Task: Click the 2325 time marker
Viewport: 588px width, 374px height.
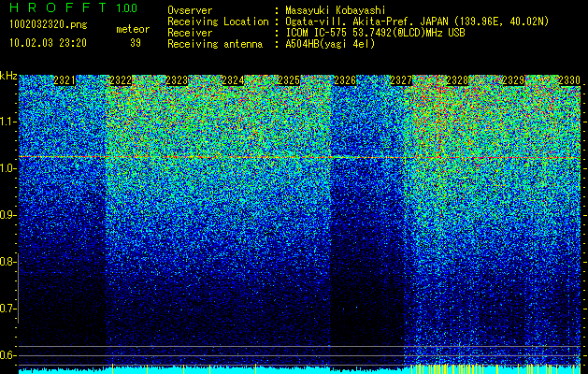Action: click(x=289, y=80)
